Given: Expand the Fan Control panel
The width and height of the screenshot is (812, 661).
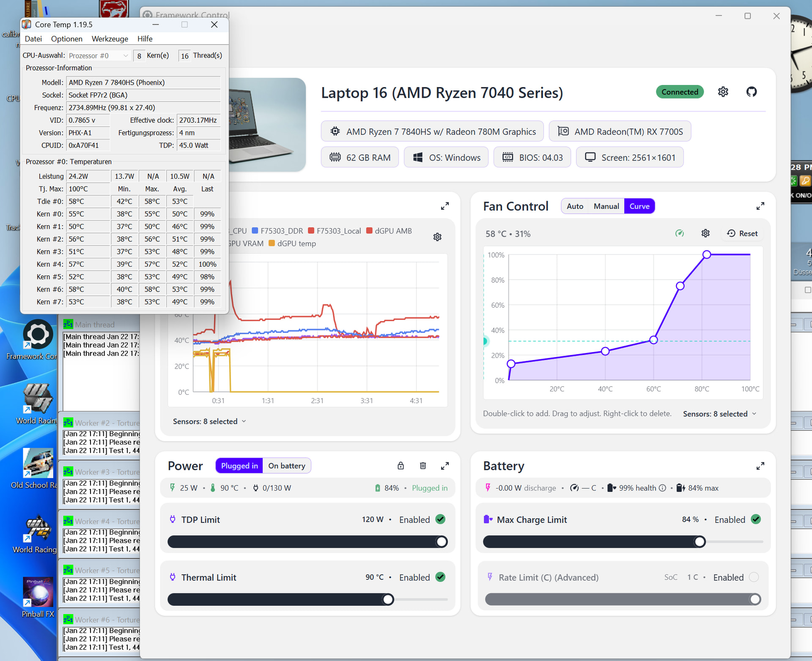Looking at the screenshot, I should coord(760,206).
